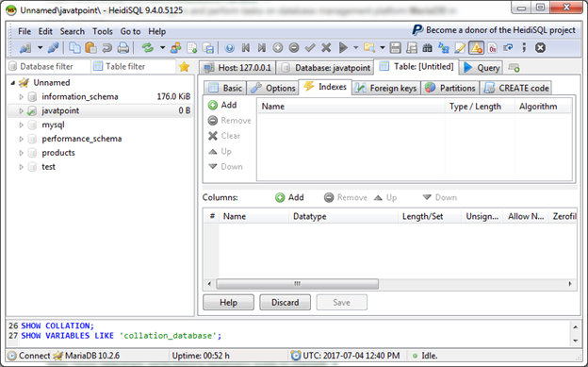Click the Discard button
588x367 pixels.
click(285, 303)
